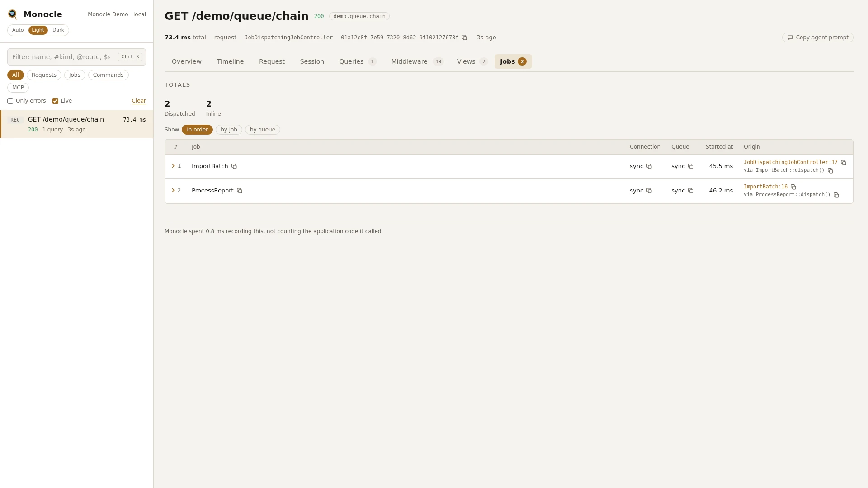Image resolution: width=868 pixels, height=488 pixels.
Task: Copy JobDispatchingJobController:17 origin
Action: [844, 163]
